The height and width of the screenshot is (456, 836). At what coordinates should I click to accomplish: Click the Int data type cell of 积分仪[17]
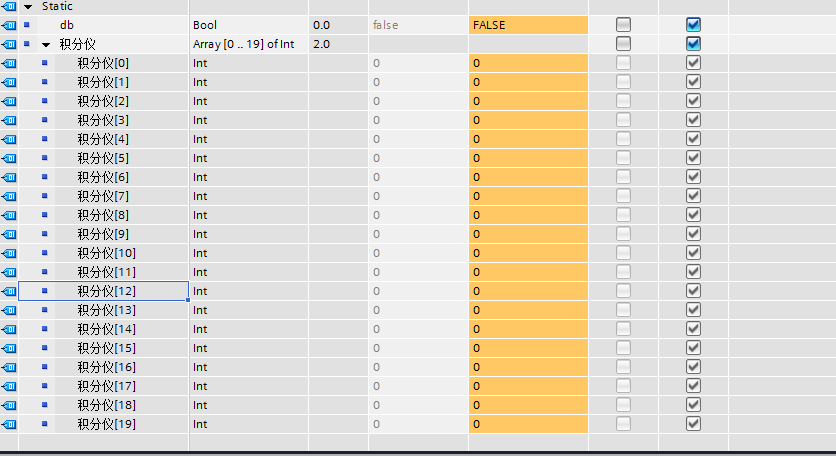247,386
